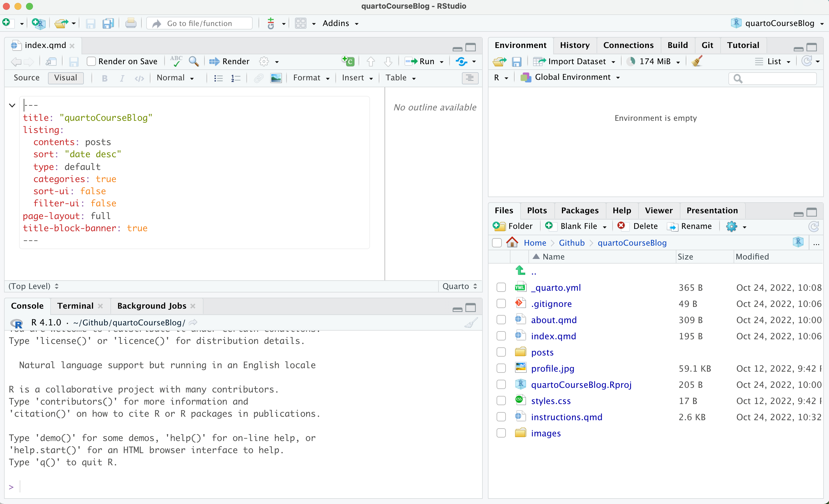Check the box next to index.qmd file
The height and width of the screenshot is (504, 829).
(x=501, y=336)
